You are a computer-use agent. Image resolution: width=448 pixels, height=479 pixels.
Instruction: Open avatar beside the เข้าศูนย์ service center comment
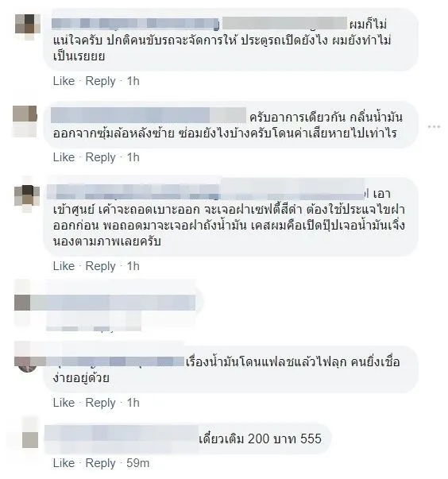pyautogui.click(x=27, y=196)
